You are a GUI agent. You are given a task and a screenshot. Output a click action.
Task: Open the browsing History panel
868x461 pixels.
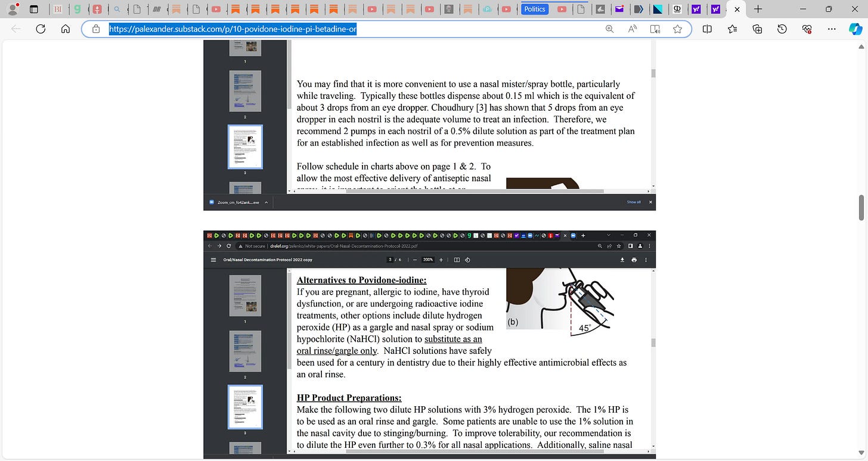(x=782, y=29)
